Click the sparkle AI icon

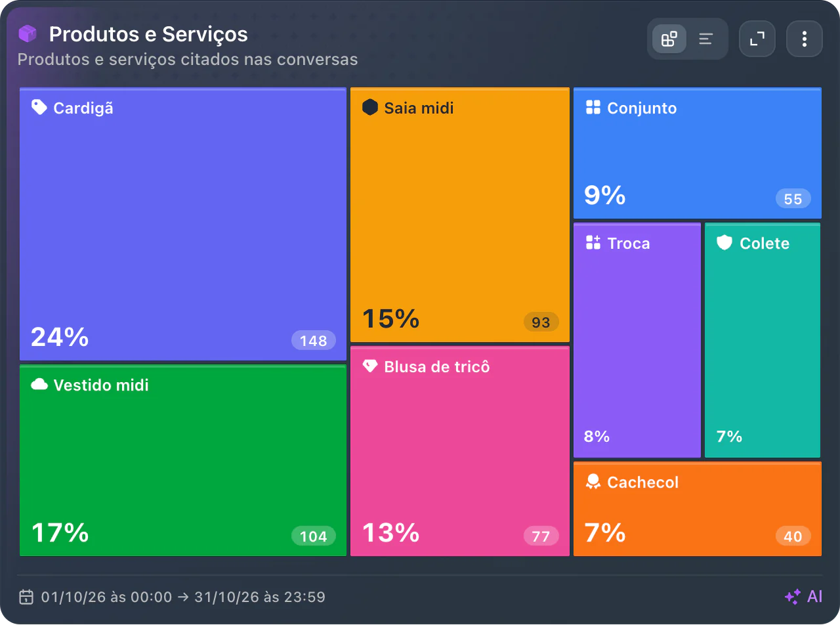tap(793, 597)
